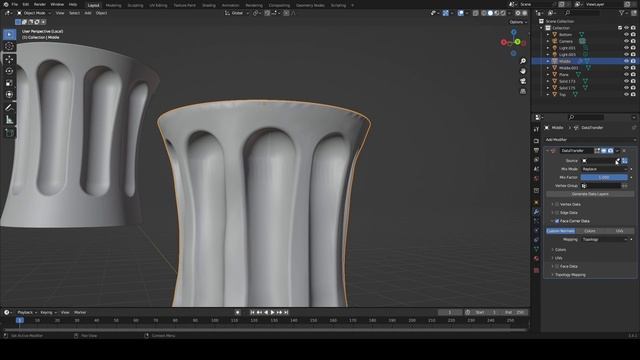
Task: Activate the Select Box tool
Action: pos(9,34)
